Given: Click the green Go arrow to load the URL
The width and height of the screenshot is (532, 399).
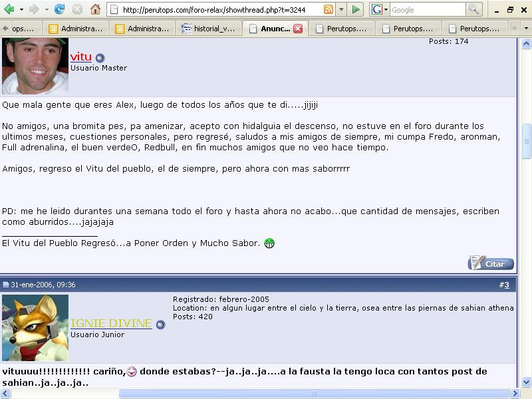Looking at the screenshot, I should [356, 9].
